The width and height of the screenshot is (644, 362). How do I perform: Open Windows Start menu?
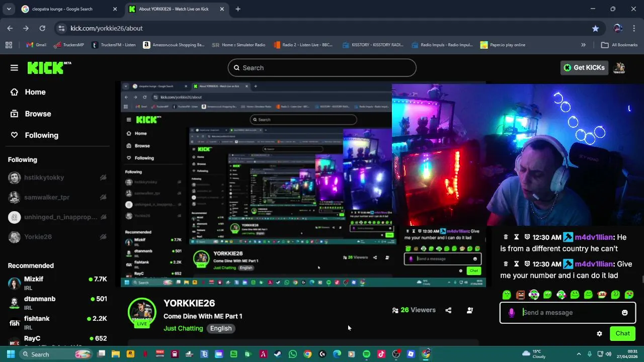(11, 354)
